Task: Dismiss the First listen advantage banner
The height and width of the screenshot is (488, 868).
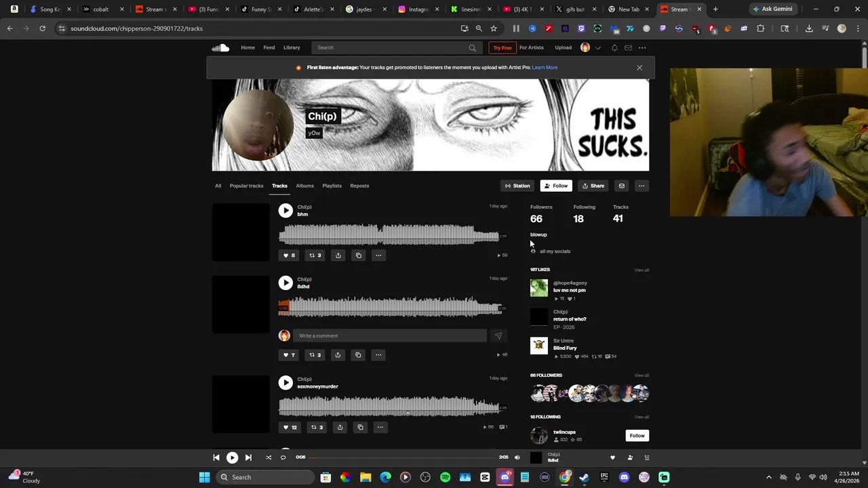Action: (639, 68)
